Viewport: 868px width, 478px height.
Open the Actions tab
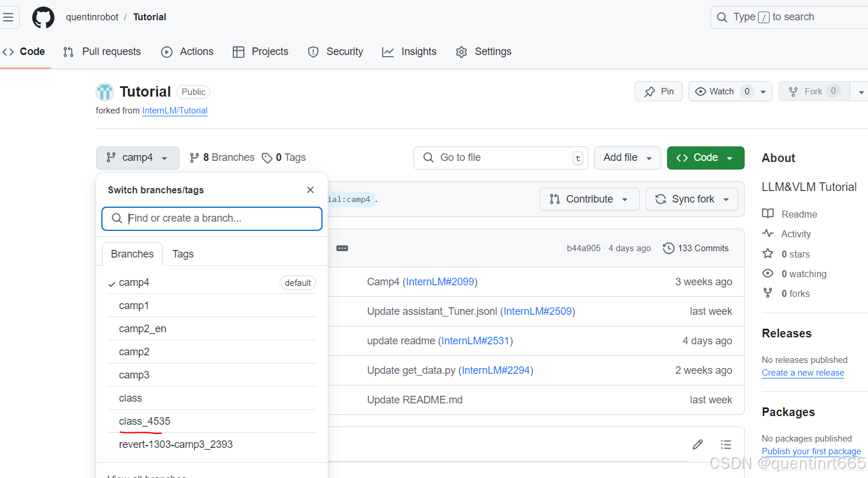point(187,52)
